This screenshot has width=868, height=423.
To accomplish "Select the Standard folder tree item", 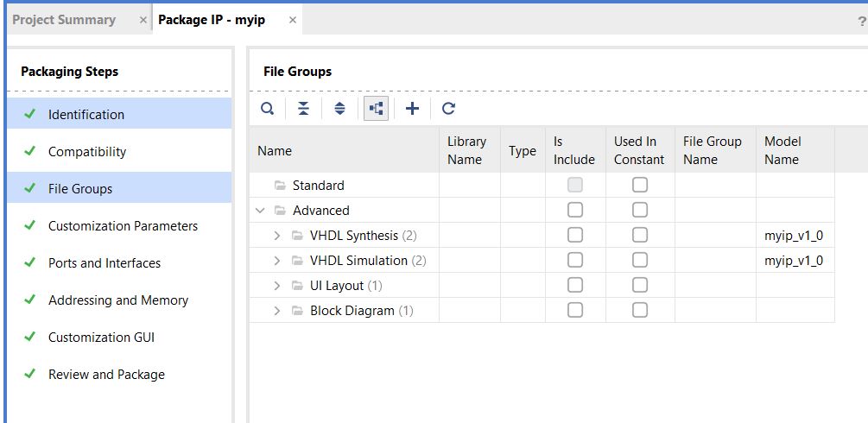I will (318, 186).
